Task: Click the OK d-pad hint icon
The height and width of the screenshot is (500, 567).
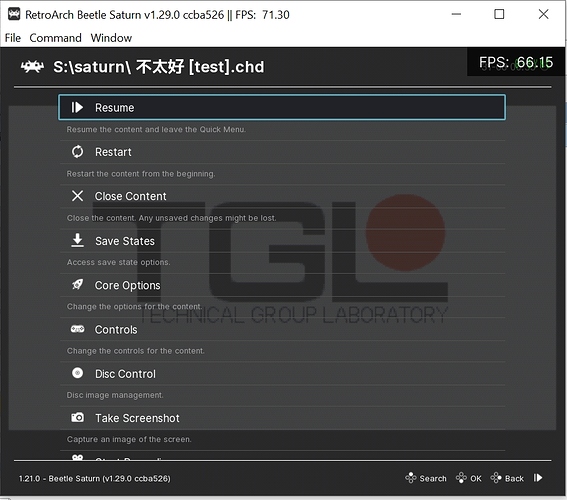Action: (461, 478)
